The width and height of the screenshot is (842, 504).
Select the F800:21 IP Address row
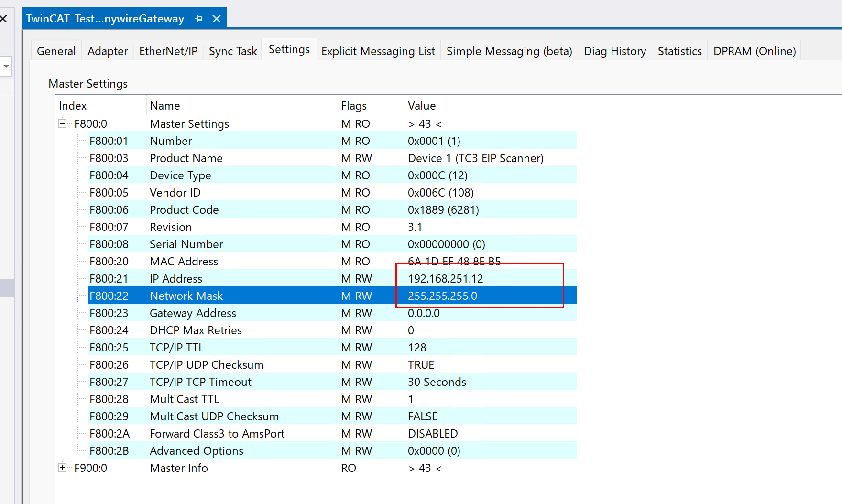coord(175,279)
